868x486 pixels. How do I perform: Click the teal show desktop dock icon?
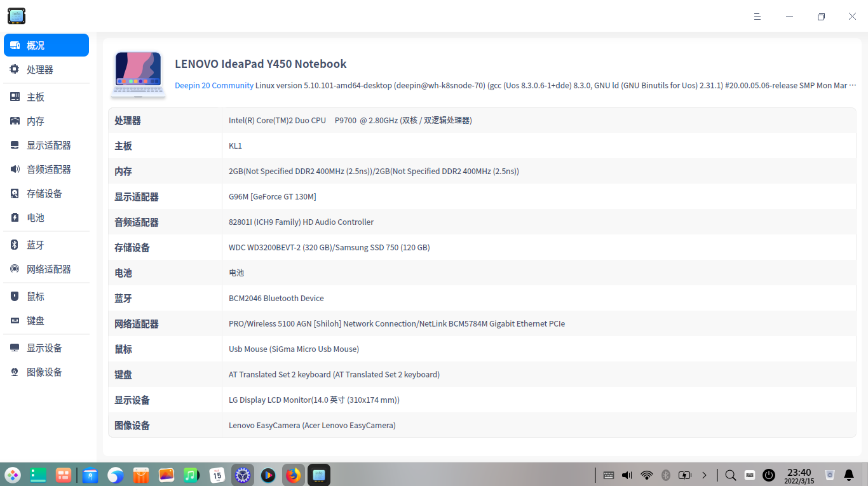(38, 475)
